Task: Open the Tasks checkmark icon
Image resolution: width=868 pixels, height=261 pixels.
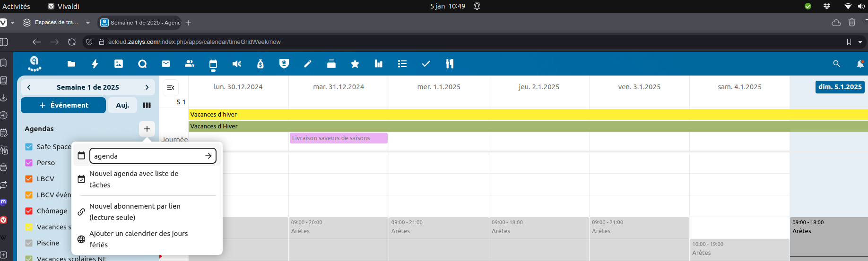Action: [426, 64]
